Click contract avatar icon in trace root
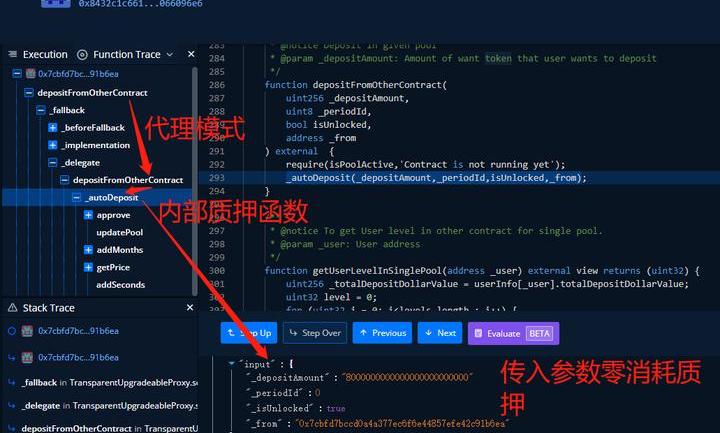The image size is (720, 433). tap(30, 74)
